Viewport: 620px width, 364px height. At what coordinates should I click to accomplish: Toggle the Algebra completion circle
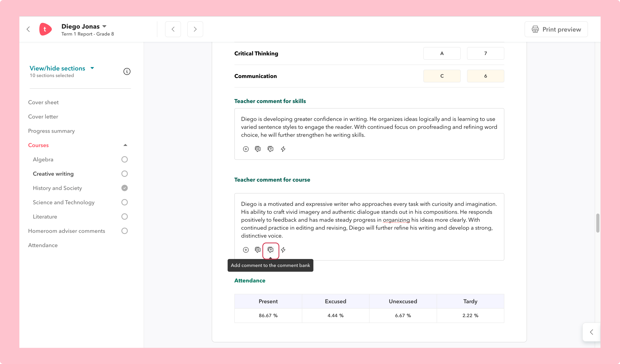pos(125,159)
